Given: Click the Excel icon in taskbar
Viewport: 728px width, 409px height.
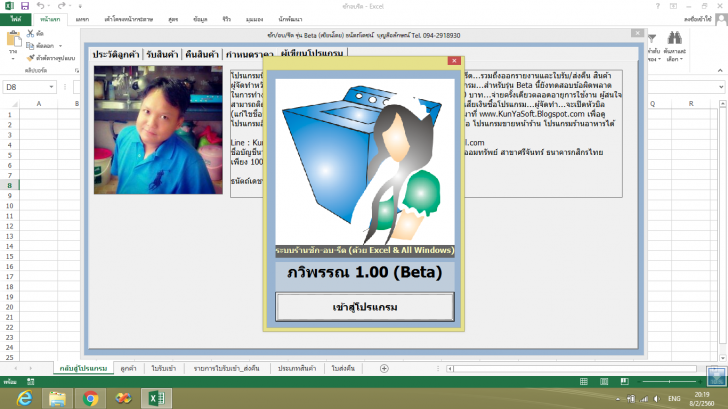Looking at the screenshot, I should click(x=156, y=398).
